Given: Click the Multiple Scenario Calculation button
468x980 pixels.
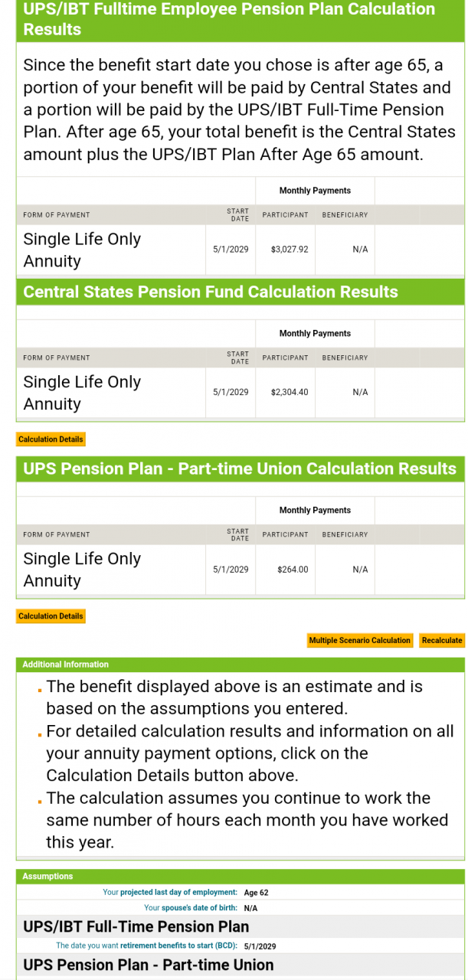Looking at the screenshot, I should tap(360, 640).
